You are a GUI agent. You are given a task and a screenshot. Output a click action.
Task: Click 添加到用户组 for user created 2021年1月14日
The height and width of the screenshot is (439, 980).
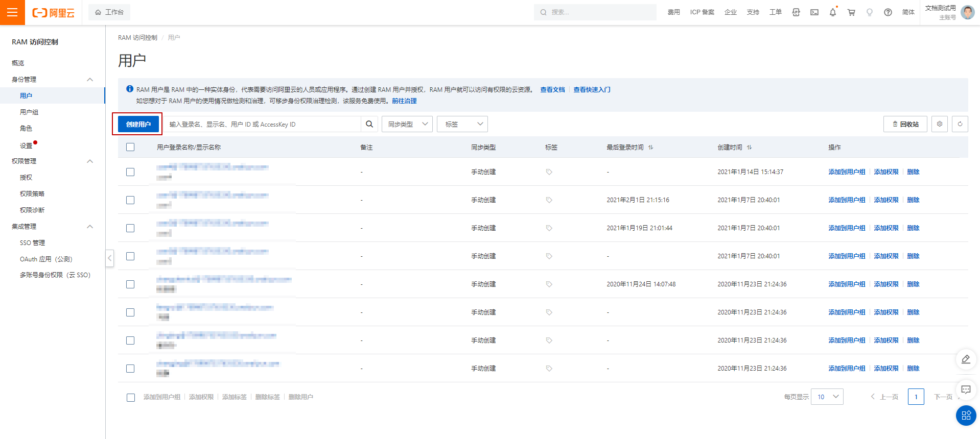point(847,172)
